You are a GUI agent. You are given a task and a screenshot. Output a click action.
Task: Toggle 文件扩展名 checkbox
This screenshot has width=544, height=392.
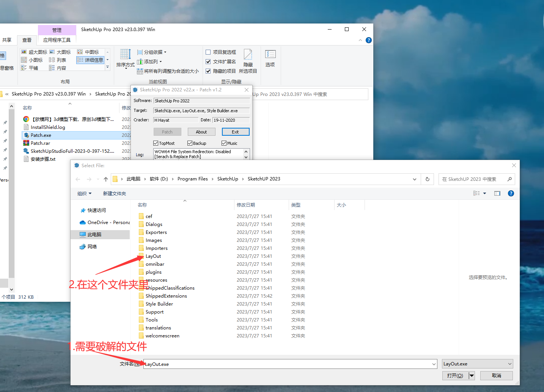208,61
